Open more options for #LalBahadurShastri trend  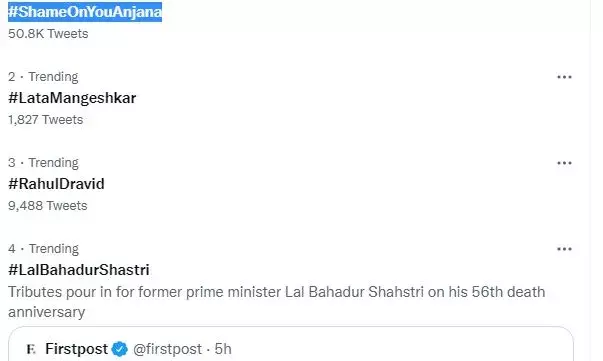coord(564,250)
